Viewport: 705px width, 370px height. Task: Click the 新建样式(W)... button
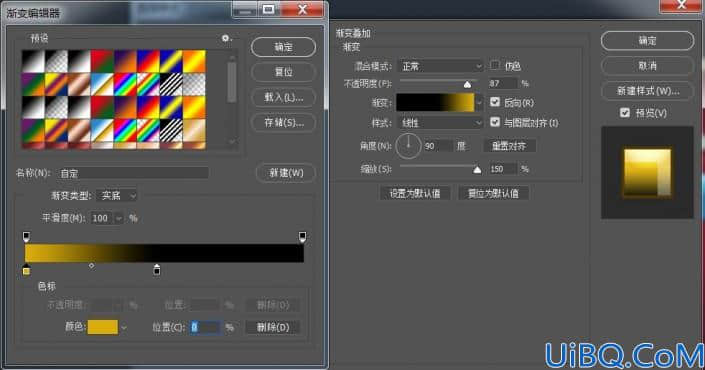tap(647, 91)
